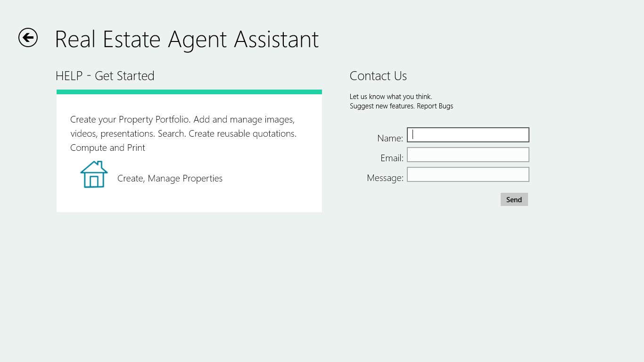644x362 pixels.
Task: Click the teal bar above the help card
Action: tap(189, 92)
